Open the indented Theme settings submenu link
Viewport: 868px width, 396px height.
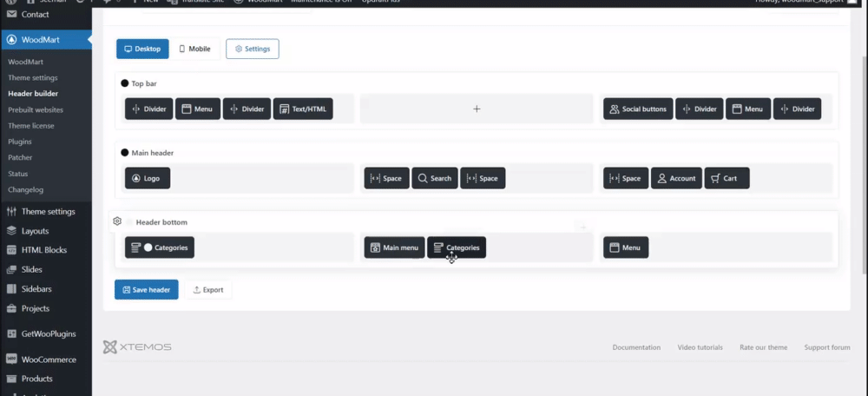(33, 78)
